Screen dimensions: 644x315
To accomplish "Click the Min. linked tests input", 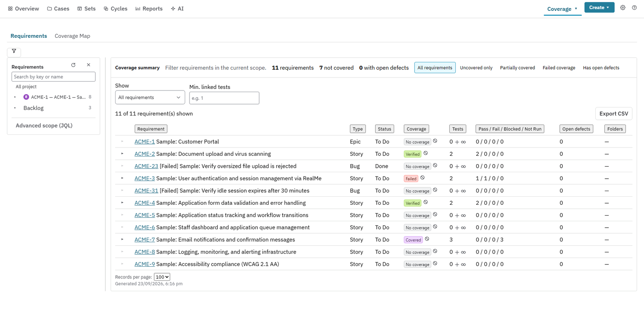I will 224,98.
